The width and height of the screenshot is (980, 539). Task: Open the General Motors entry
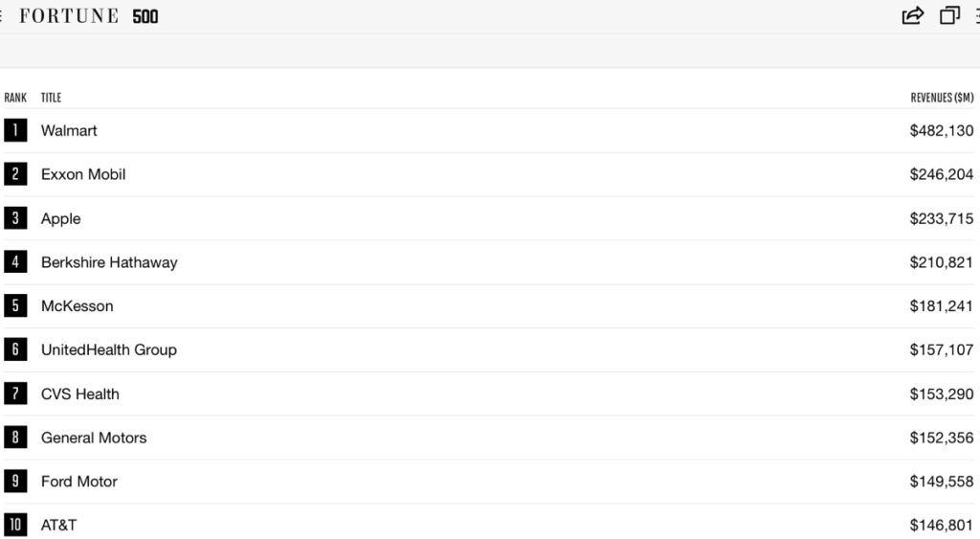click(94, 438)
